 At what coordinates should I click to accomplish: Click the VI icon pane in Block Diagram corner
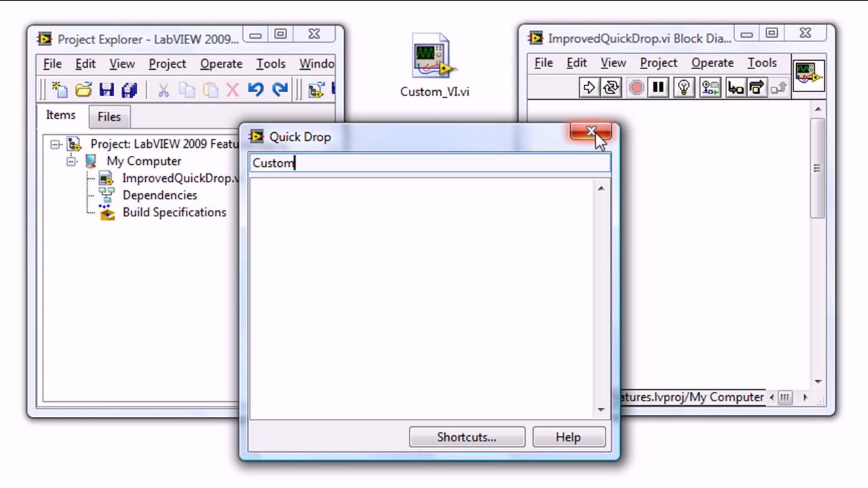tap(809, 75)
